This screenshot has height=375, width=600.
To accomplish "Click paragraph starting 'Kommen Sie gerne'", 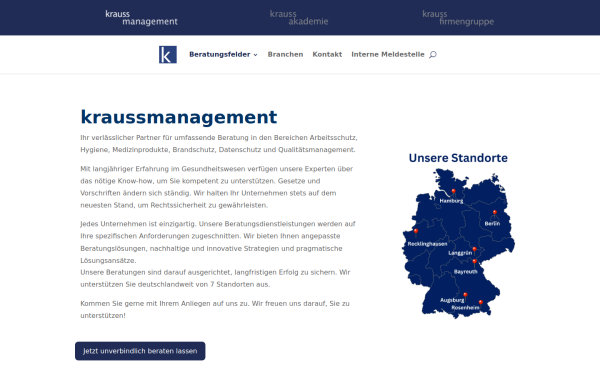I will (215, 309).
